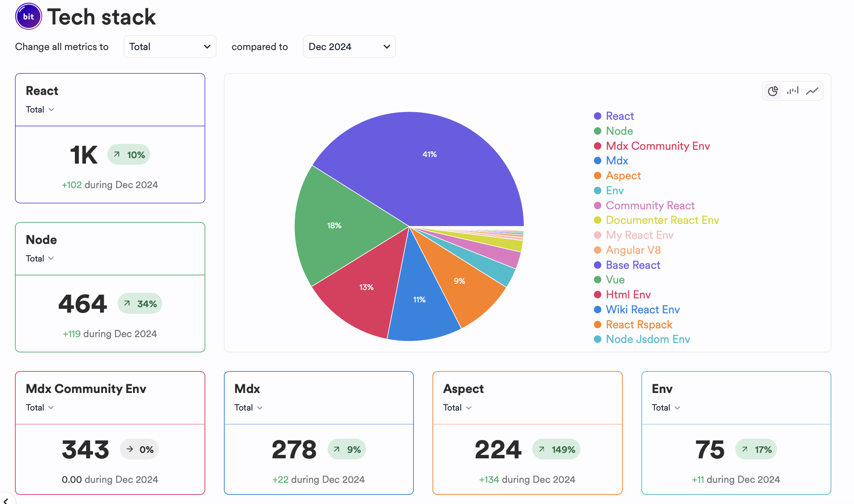Click the 75 total value

pyautogui.click(x=710, y=450)
